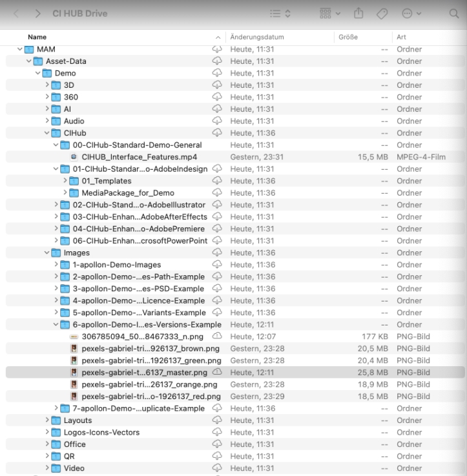Open the More actions ellipsis menu

[x=411, y=14]
